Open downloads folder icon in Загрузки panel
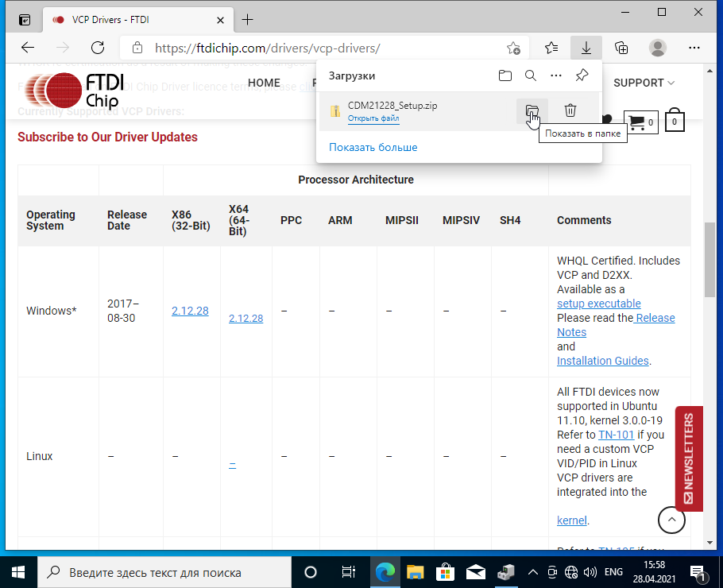Screen dimensions: 723x588 point(505,75)
